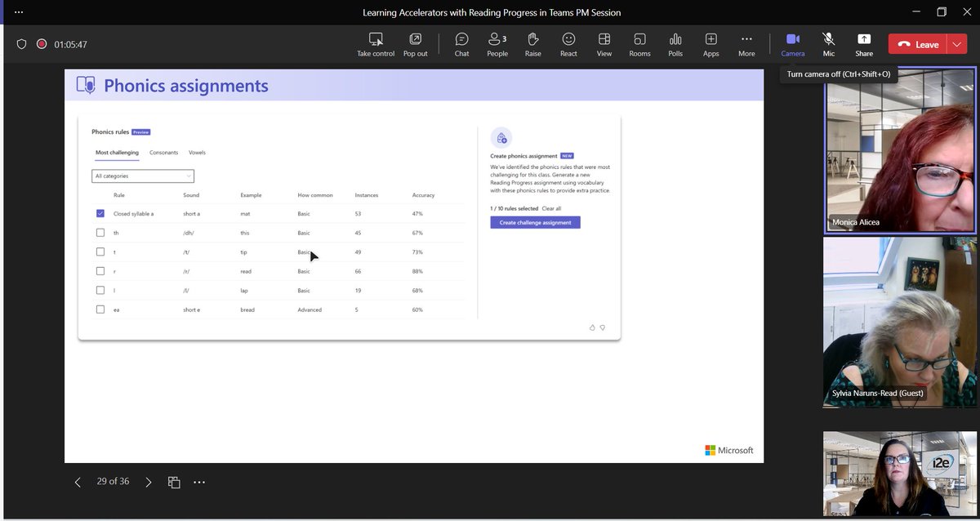The height and width of the screenshot is (521, 980).
Task: Click thumbs up feedback icon
Action: tap(592, 327)
